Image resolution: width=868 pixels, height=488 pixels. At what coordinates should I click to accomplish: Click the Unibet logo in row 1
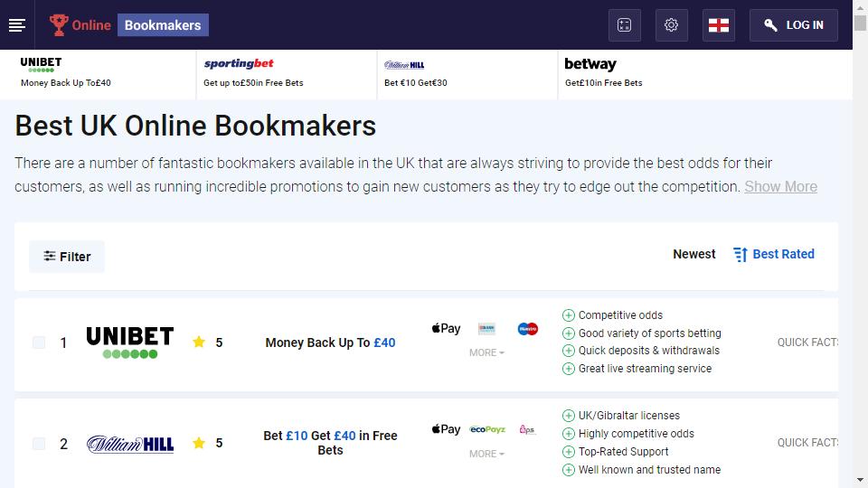(130, 343)
